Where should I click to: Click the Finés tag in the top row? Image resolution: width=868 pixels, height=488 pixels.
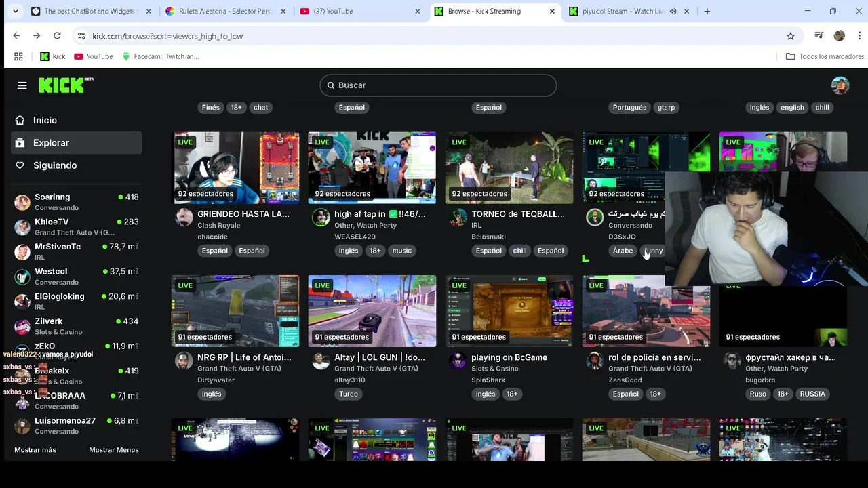[211, 108]
